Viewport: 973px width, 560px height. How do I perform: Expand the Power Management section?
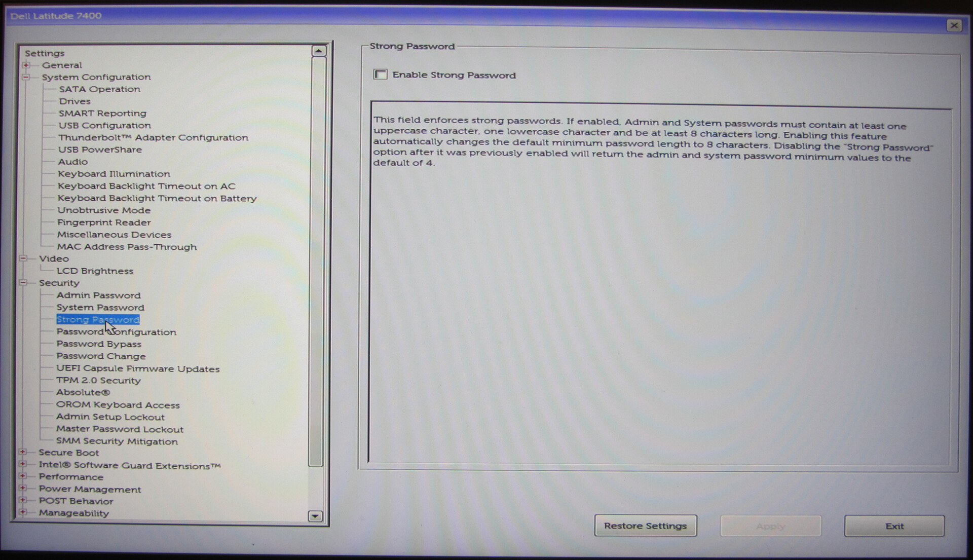click(x=23, y=489)
